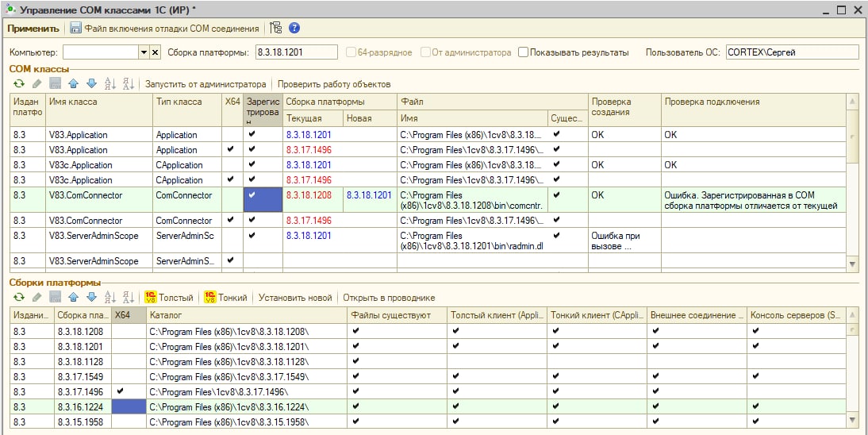Screen dimensions: 868x435
Task: Clear the Компьютер field with X
Action: (x=156, y=52)
